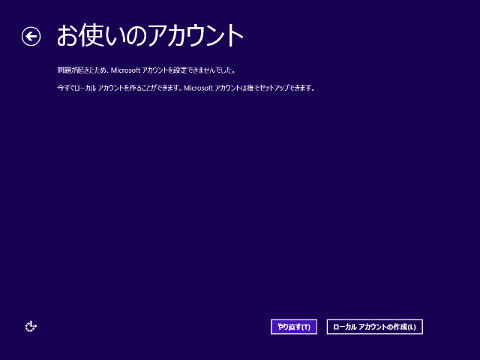Click the text 今すぐローカル アカウントを作ることができます
This screenshot has height=360, width=480.
point(119,88)
